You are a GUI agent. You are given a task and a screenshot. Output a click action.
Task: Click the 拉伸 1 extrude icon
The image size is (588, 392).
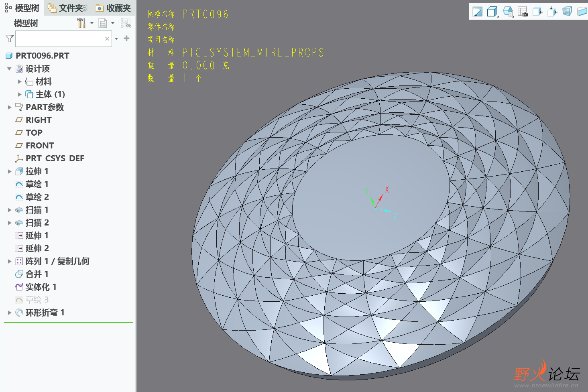coord(19,171)
